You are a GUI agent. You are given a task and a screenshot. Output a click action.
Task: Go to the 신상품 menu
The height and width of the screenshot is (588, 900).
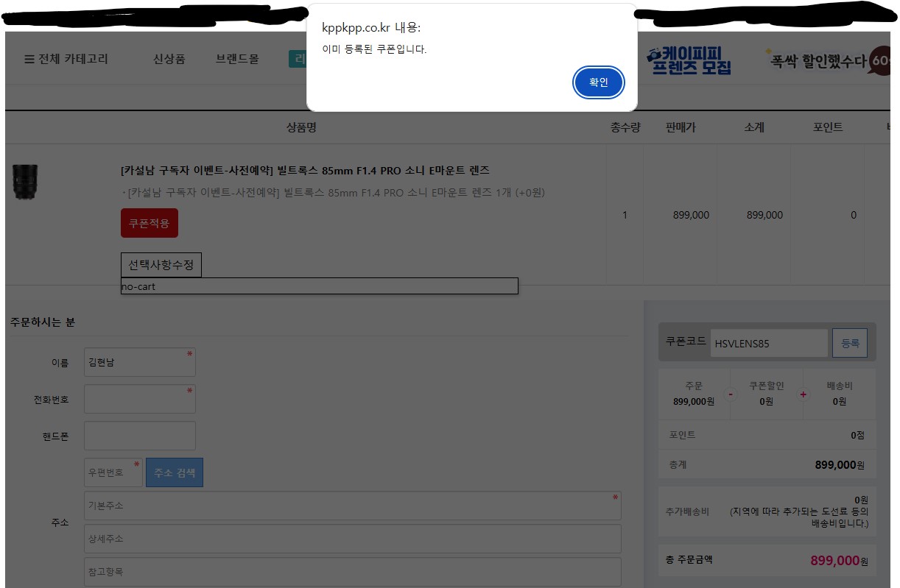coord(169,59)
